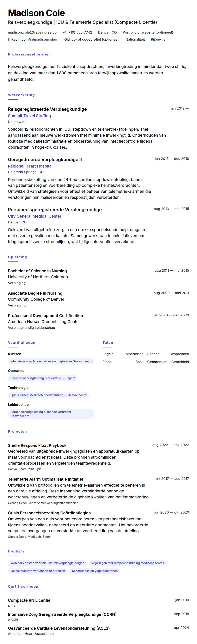Click the Leiderschap skill category label

[x=18, y=405]
